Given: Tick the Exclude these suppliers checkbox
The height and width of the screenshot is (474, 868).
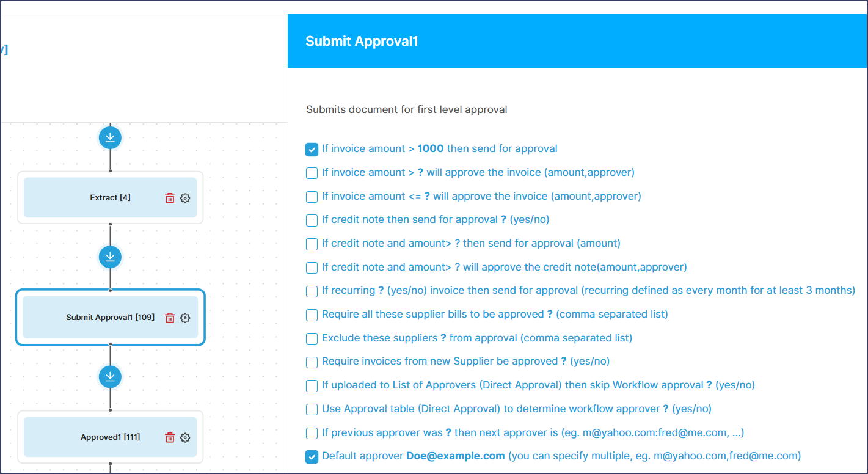Looking at the screenshot, I should 312,338.
